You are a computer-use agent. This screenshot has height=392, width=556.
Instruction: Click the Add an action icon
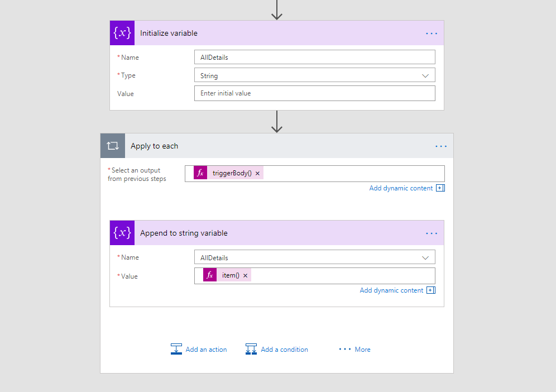coord(176,349)
